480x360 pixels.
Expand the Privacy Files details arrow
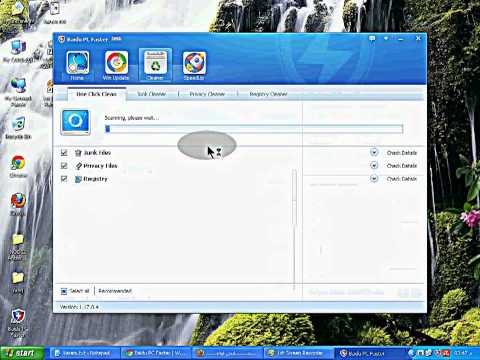click(x=374, y=166)
